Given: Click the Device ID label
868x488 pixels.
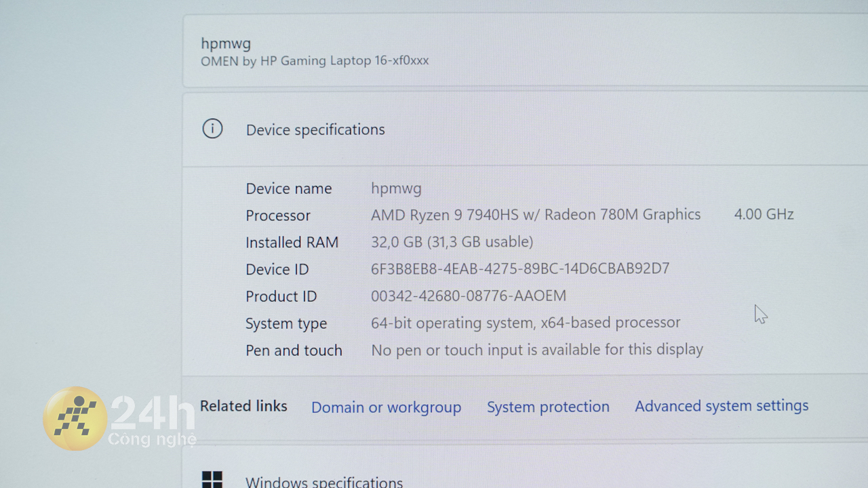Looking at the screenshot, I should point(277,269).
